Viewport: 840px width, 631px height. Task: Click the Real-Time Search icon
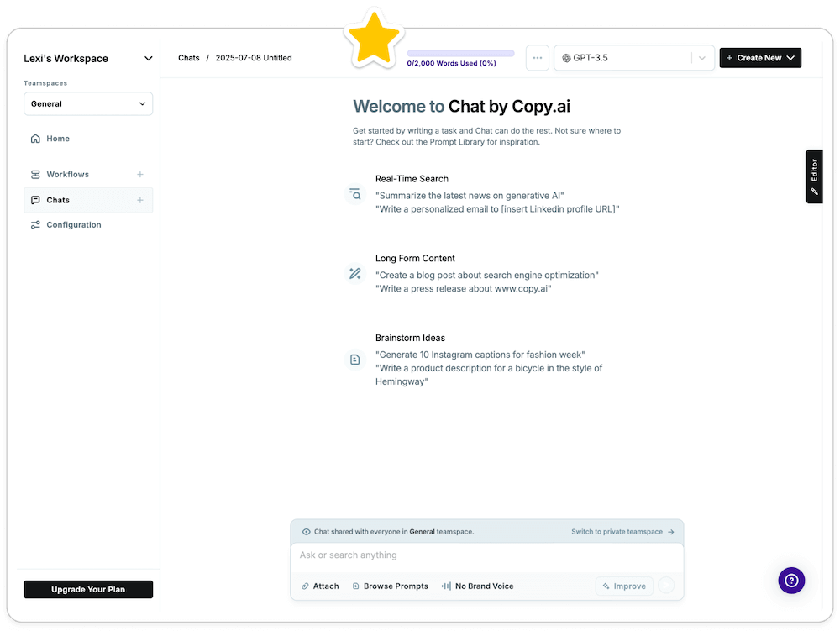click(355, 194)
